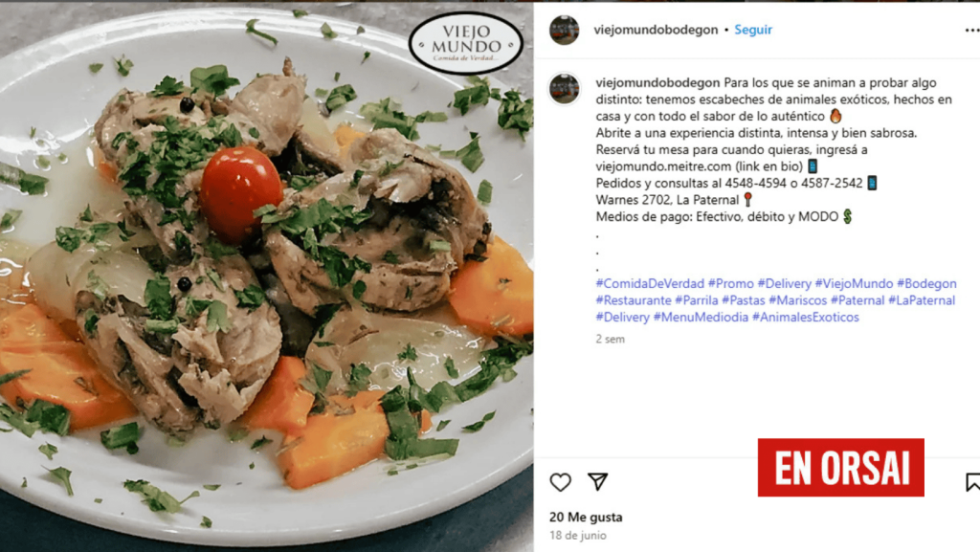Open the food dish photo
The image size is (980, 552).
(x=267, y=277)
